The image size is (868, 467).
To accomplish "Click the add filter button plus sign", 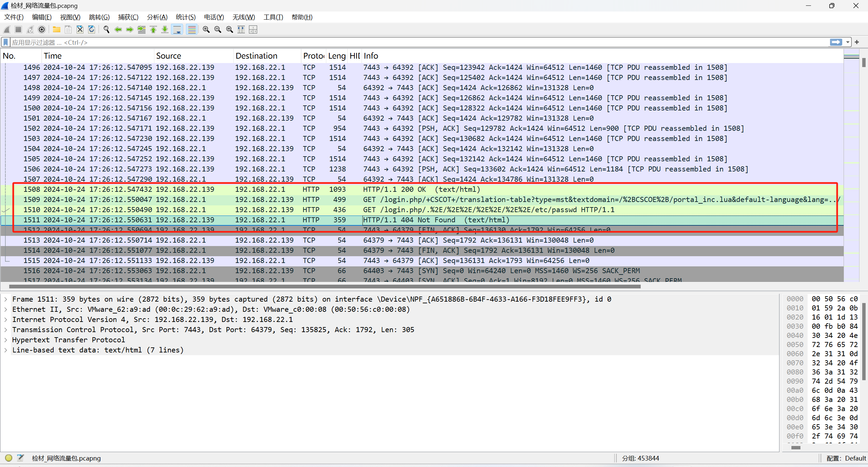I will click(857, 42).
